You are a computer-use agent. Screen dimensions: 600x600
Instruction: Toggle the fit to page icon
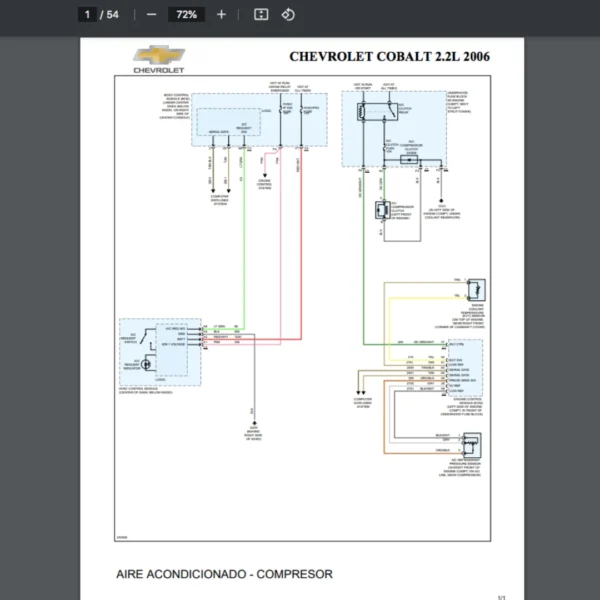pyautogui.click(x=260, y=15)
